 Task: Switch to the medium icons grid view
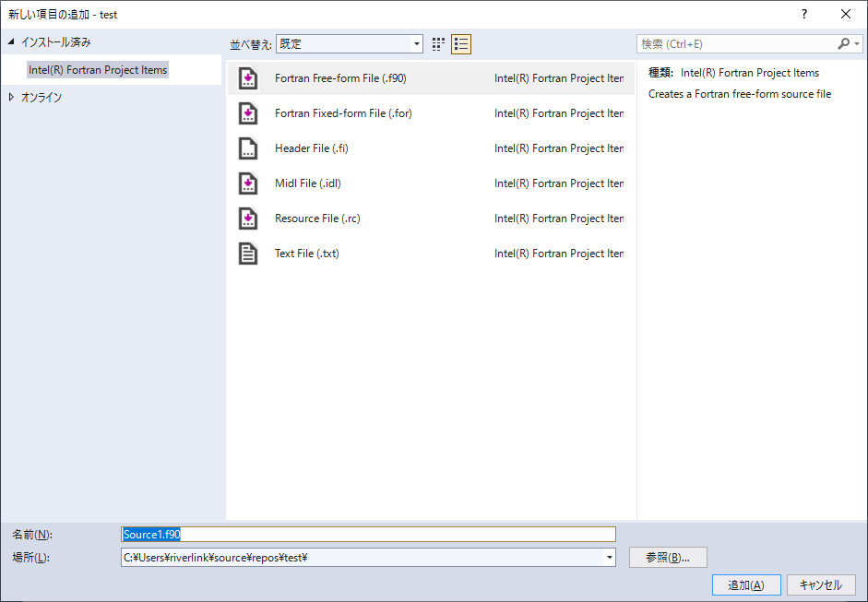click(438, 44)
